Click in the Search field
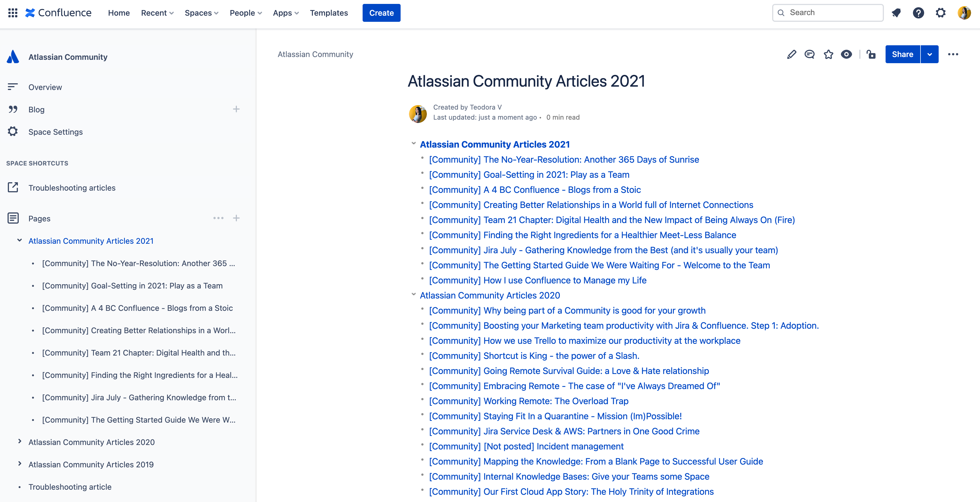The image size is (980, 502). [x=828, y=13]
